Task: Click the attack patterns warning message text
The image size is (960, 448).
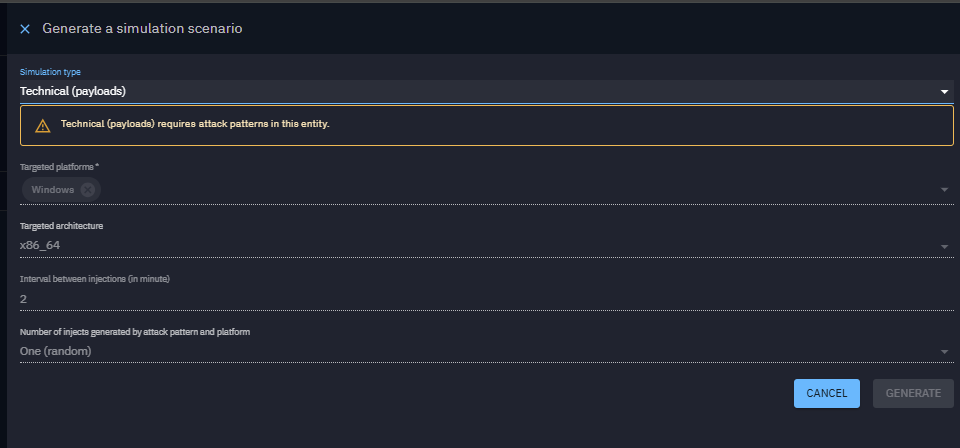Action: [195, 125]
